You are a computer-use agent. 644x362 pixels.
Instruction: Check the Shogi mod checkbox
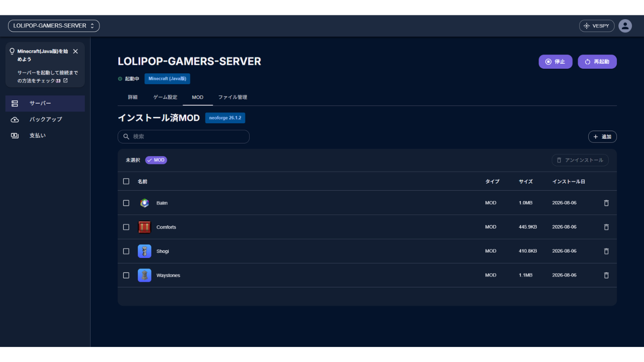coord(126,251)
